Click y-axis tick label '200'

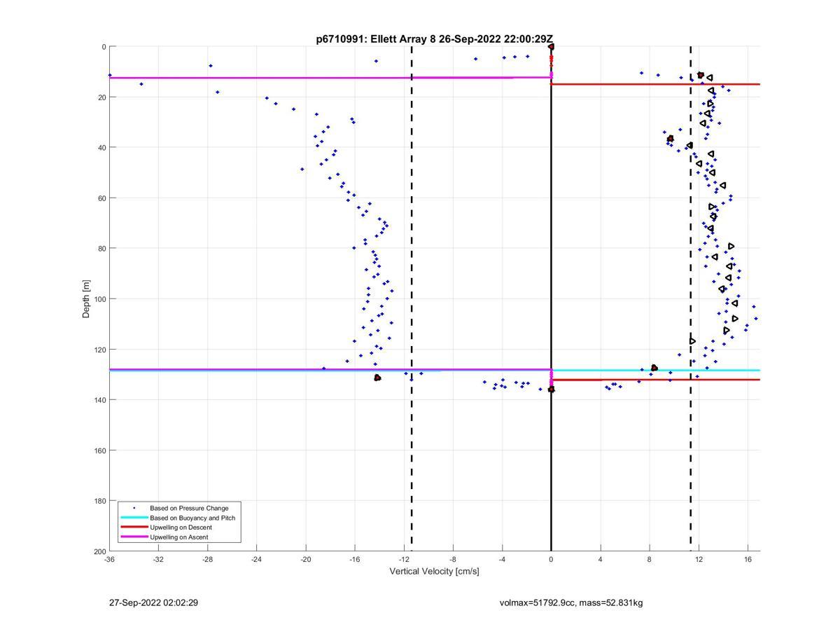[99, 551]
